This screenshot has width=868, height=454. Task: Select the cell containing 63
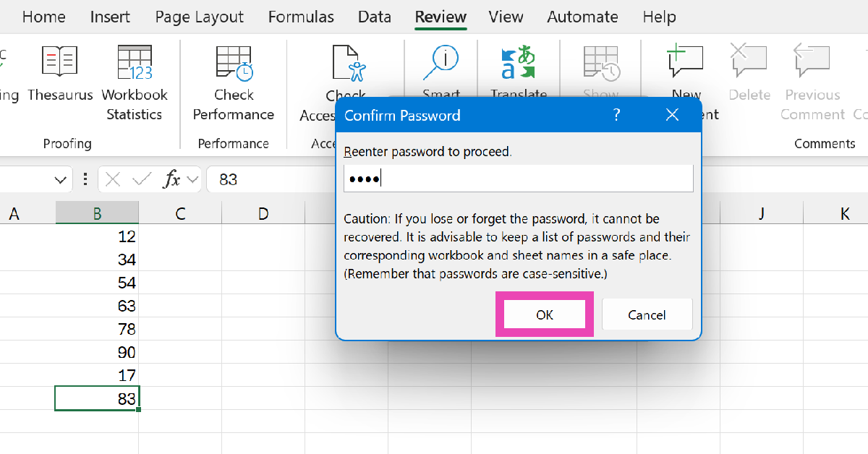(97, 306)
